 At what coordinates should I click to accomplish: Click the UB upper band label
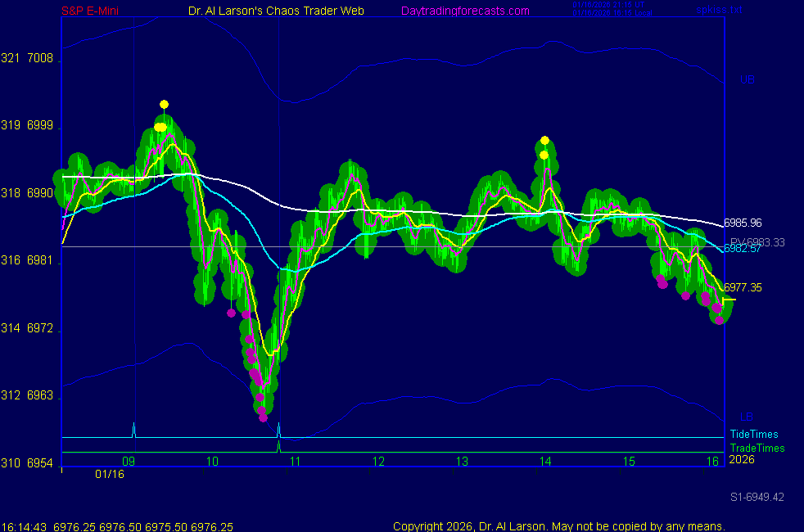point(747,80)
